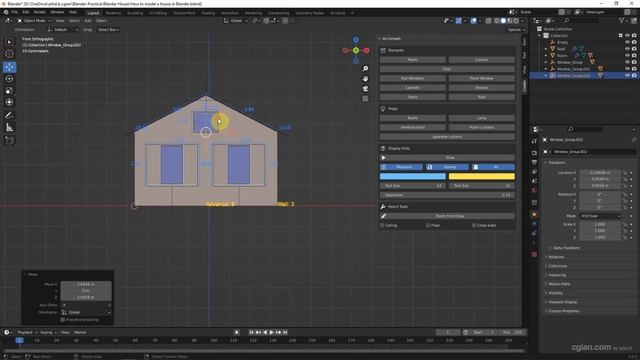Viewport: 640px width, 360px height.
Task: Expand the Viewport Display section
Action: (x=562, y=302)
